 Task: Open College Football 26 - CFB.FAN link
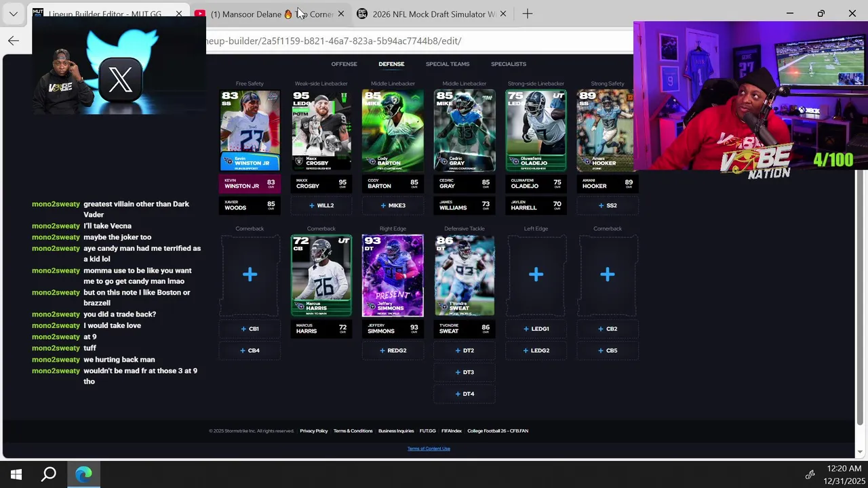pyautogui.click(x=498, y=431)
